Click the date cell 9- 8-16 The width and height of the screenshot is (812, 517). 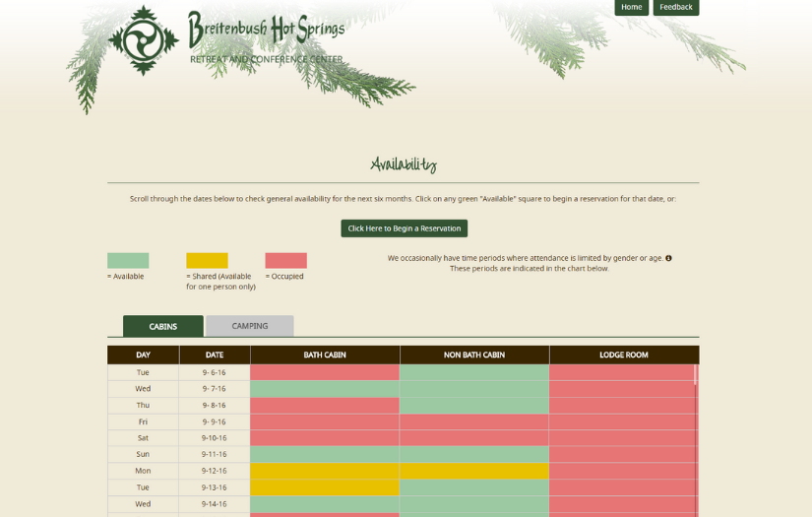click(x=215, y=405)
